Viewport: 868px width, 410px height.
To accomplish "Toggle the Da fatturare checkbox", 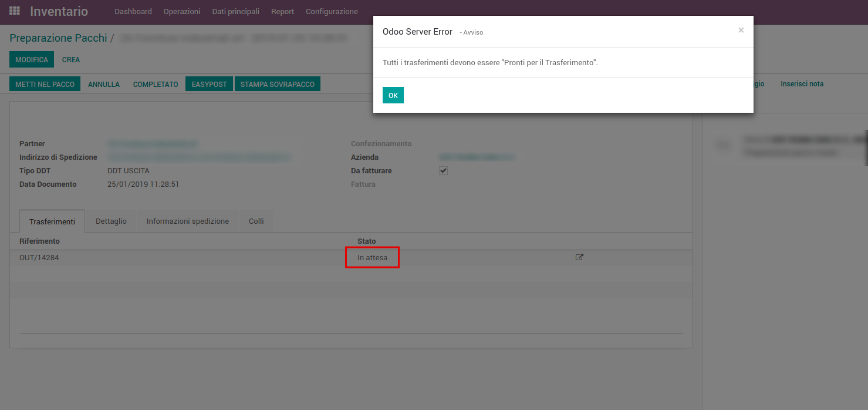I will point(444,171).
